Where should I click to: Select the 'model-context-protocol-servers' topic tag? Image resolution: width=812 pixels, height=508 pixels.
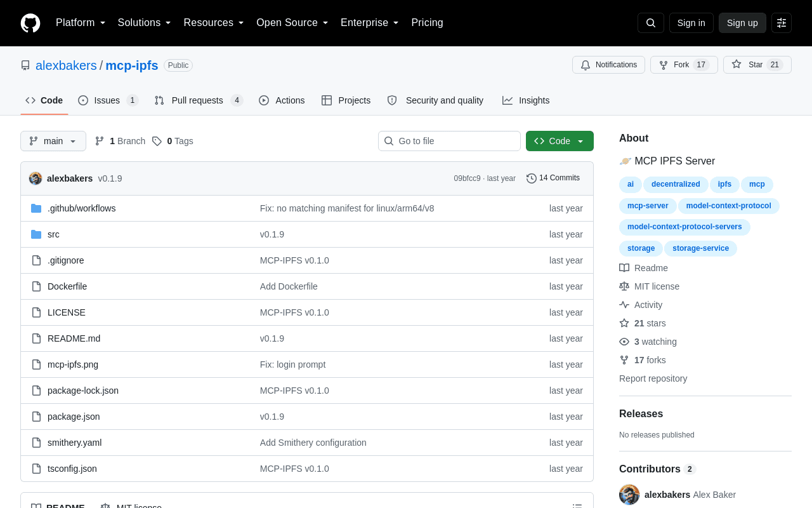click(x=684, y=227)
